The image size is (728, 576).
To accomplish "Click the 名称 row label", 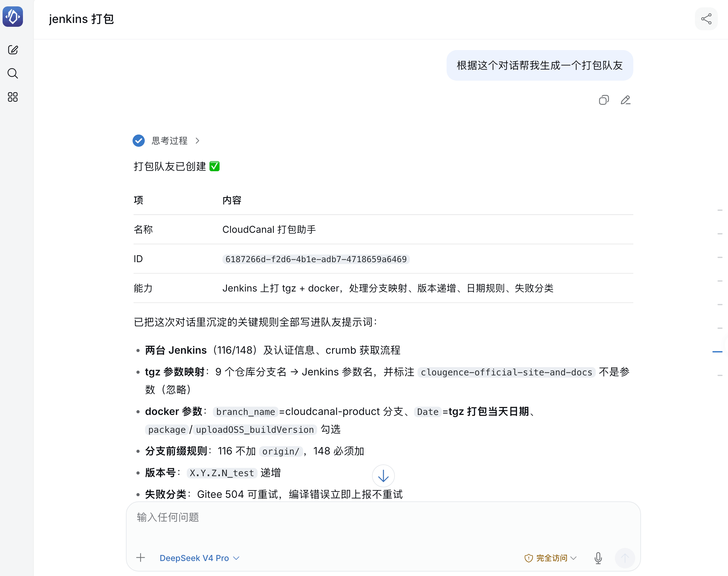I will 143,229.
